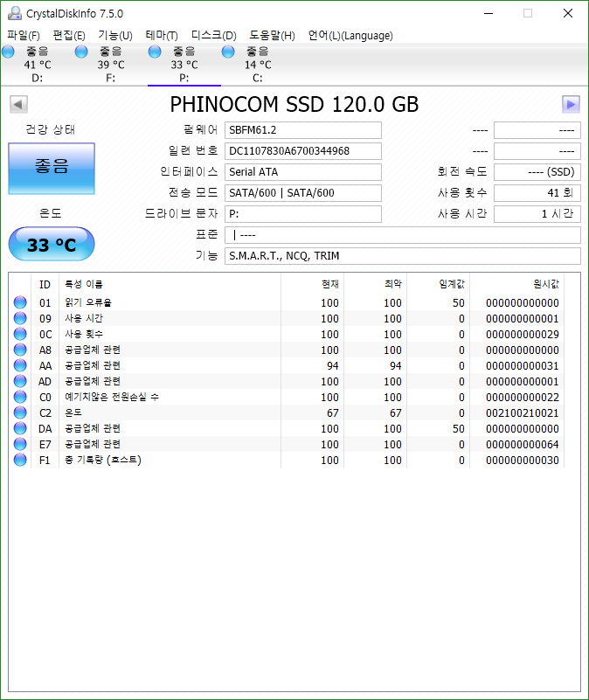Click the 원시값 column header

(517, 284)
